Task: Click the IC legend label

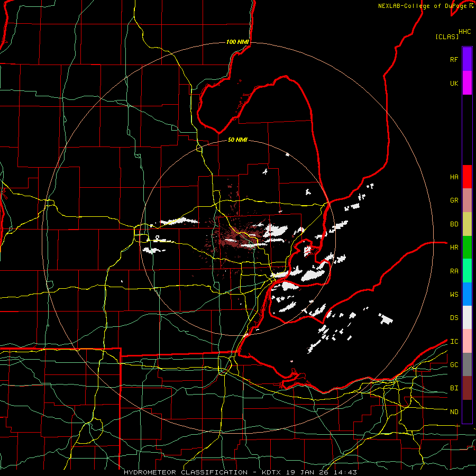Action: (x=454, y=342)
